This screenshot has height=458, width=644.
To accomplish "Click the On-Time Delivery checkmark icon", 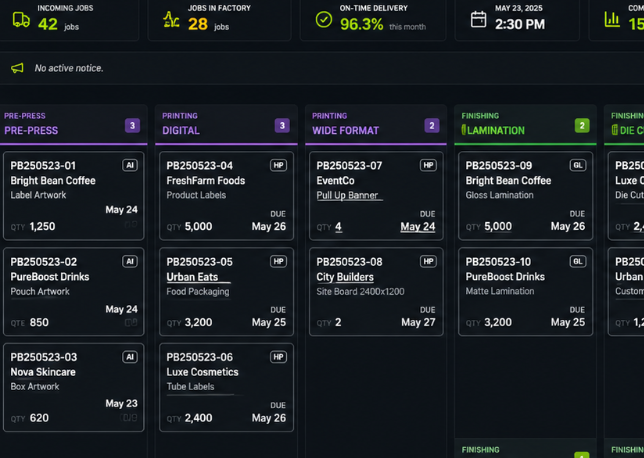I will pos(324,20).
